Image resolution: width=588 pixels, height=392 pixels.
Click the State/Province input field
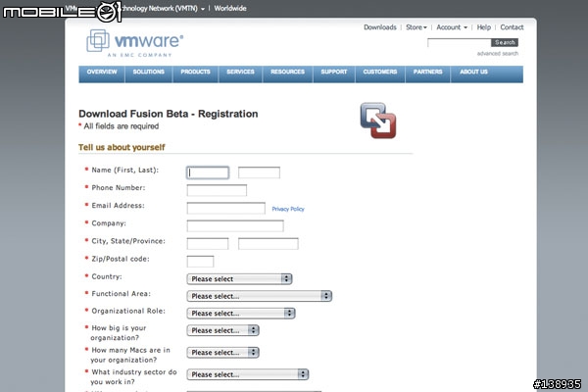(269, 243)
